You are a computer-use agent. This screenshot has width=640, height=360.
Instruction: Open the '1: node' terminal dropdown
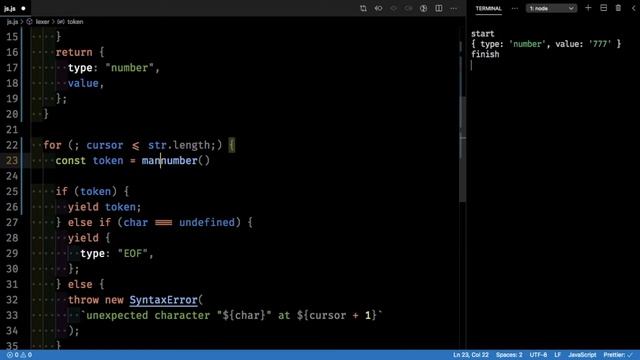tap(551, 8)
